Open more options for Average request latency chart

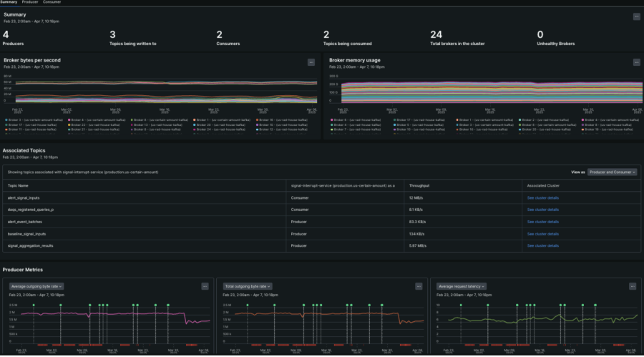[632, 286]
